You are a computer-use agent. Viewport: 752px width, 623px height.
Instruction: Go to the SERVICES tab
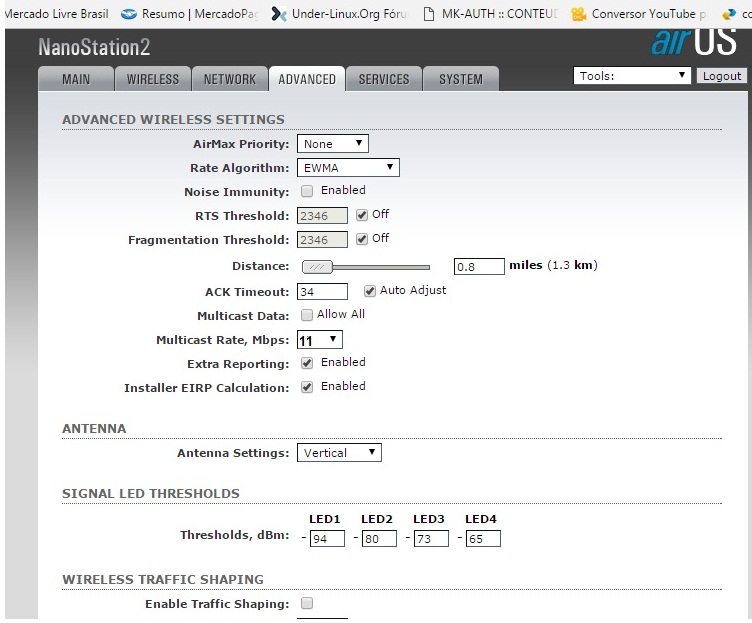tap(384, 79)
